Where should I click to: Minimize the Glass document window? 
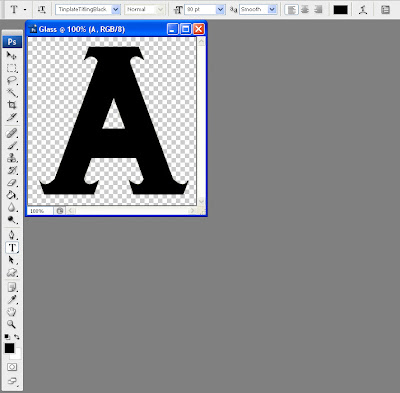point(173,29)
